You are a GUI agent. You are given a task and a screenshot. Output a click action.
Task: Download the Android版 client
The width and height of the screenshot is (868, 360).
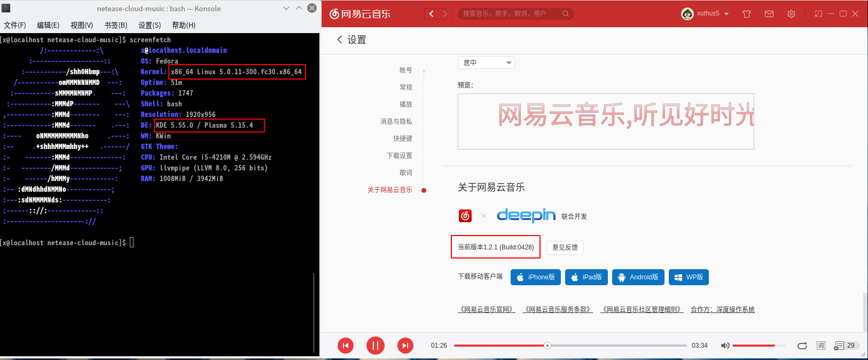point(638,277)
